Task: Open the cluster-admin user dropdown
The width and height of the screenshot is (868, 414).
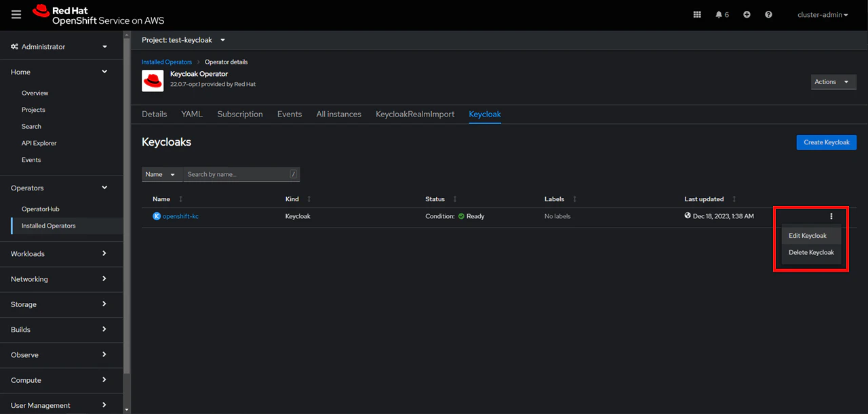Action: click(823, 14)
